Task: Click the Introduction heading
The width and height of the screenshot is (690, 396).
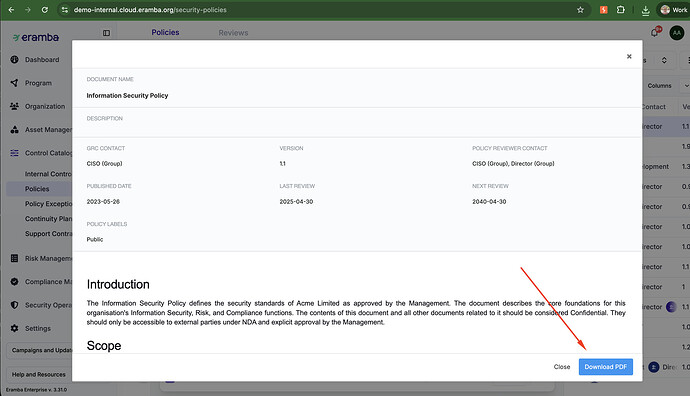Action: (118, 284)
